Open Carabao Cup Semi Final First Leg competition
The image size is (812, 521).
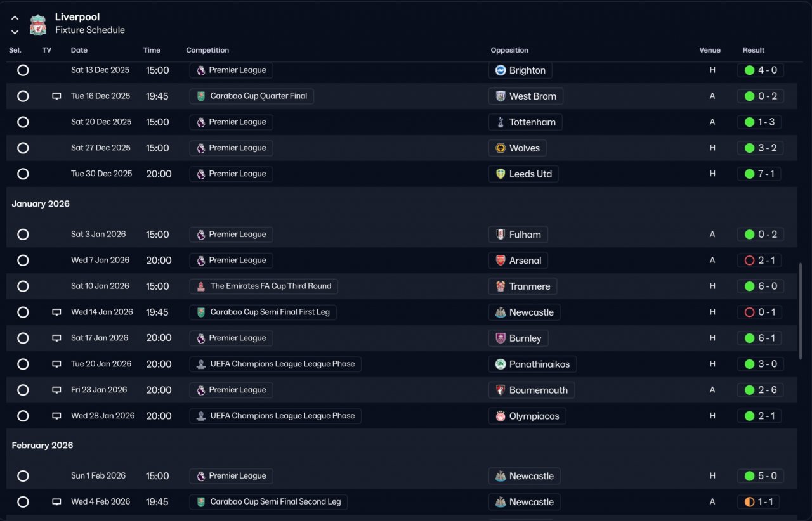click(x=263, y=312)
